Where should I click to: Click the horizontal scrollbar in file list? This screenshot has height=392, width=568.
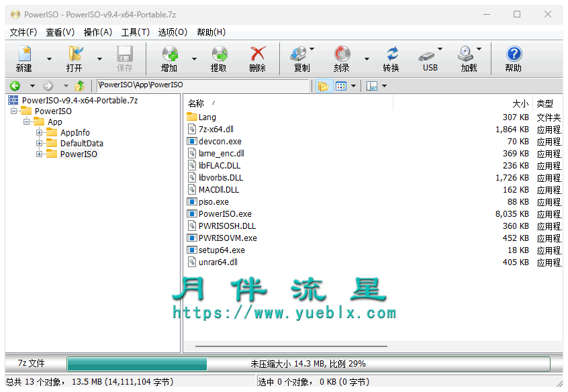click(291, 346)
